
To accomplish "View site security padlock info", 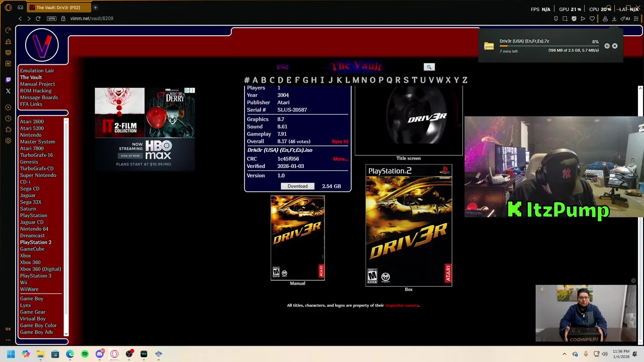I will (x=63, y=19).
